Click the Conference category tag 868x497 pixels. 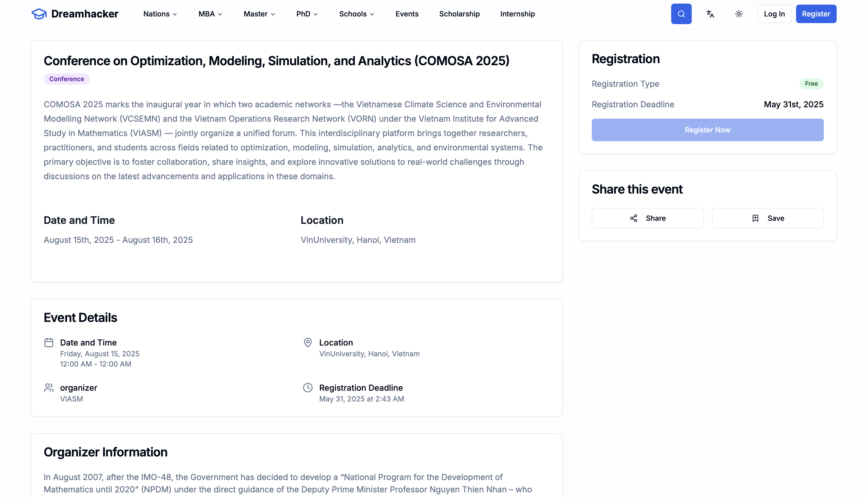(67, 79)
